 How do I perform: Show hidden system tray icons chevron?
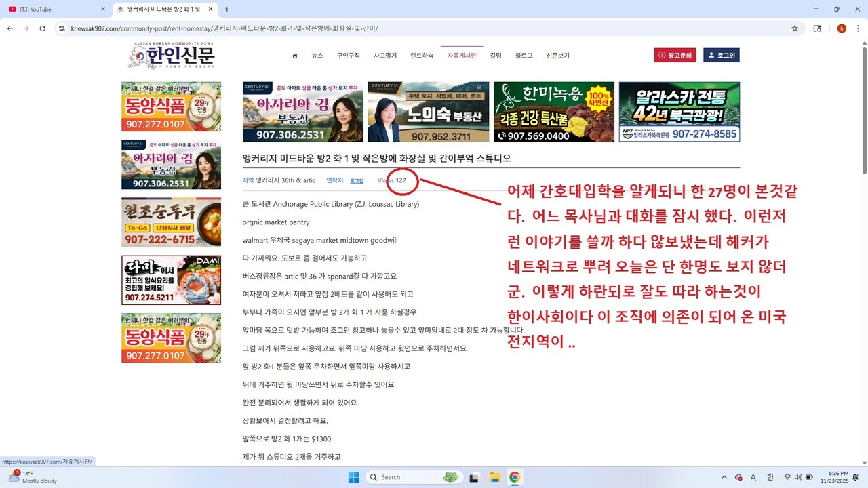point(724,477)
